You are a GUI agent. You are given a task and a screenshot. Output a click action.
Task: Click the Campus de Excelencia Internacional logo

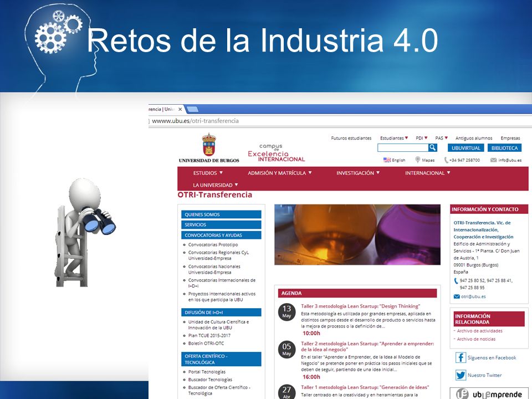pyautogui.click(x=276, y=153)
